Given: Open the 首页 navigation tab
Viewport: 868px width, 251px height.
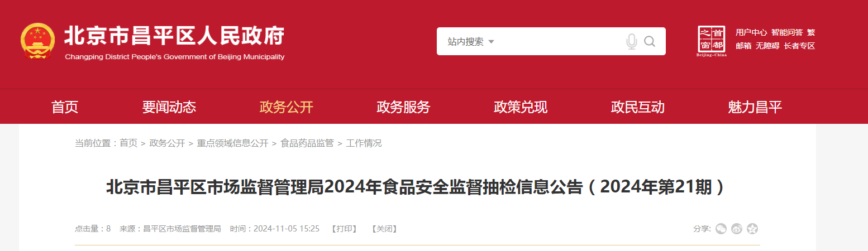Looking at the screenshot, I should [65, 107].
